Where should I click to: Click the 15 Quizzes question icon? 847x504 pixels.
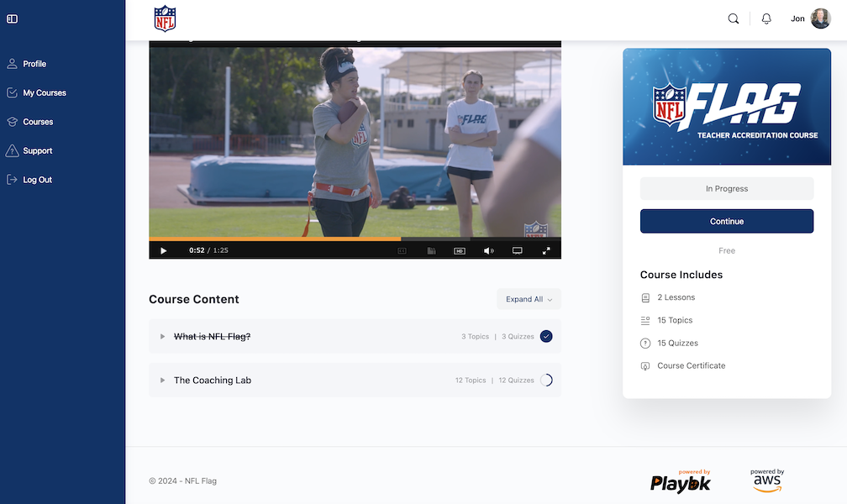645,343
